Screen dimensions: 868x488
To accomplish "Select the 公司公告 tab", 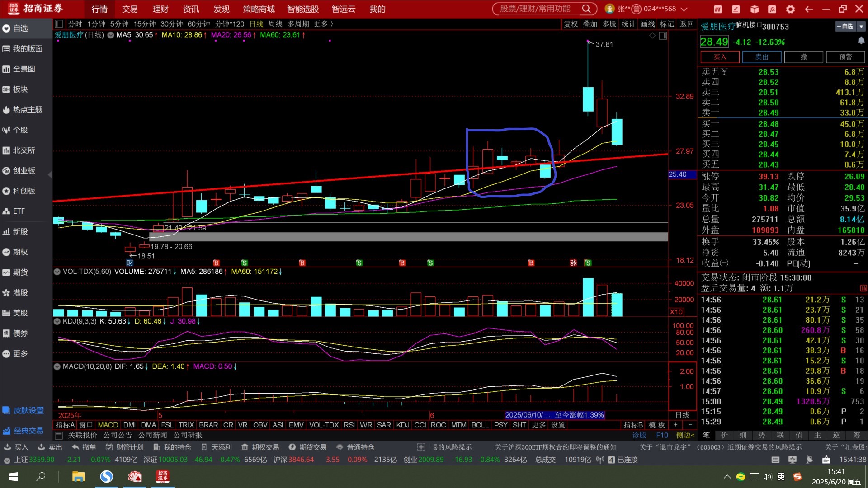I will pyautogui.click(x=118, y=435).
